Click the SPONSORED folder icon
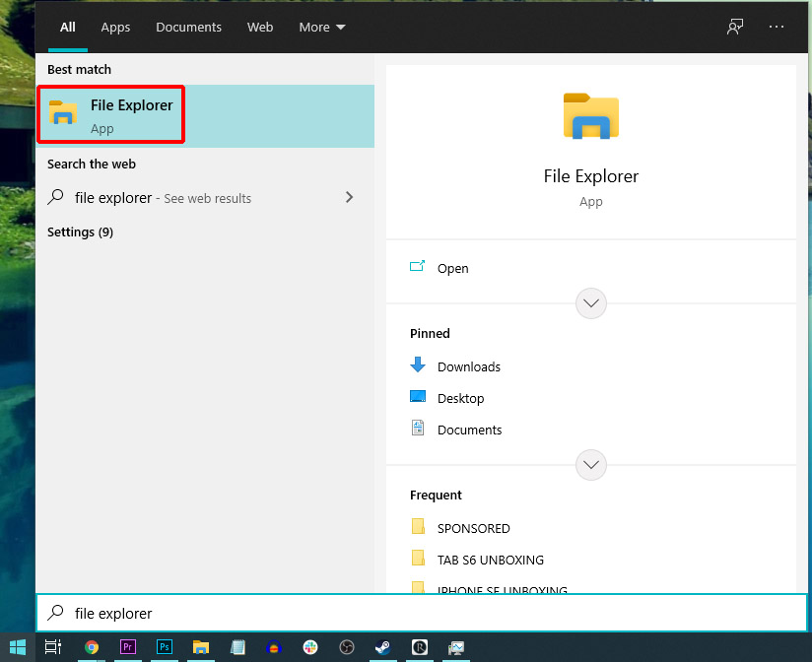This screenshot has width=812, height=662. pos(418,526)
